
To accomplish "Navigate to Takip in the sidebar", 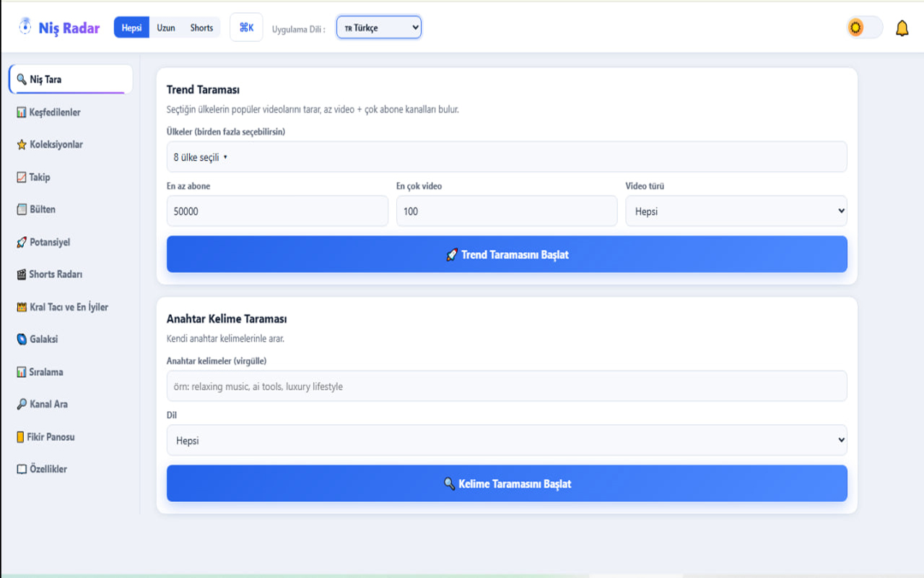I will pyautogui.click(x=71, y=177).
